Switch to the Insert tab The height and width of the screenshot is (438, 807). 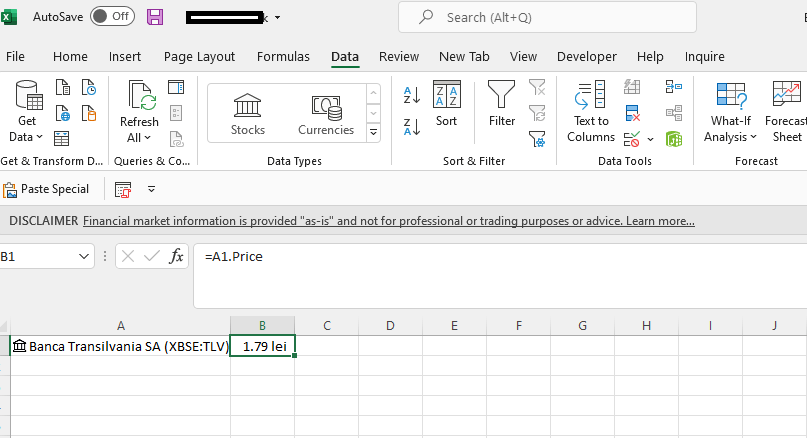click(125, 57)
